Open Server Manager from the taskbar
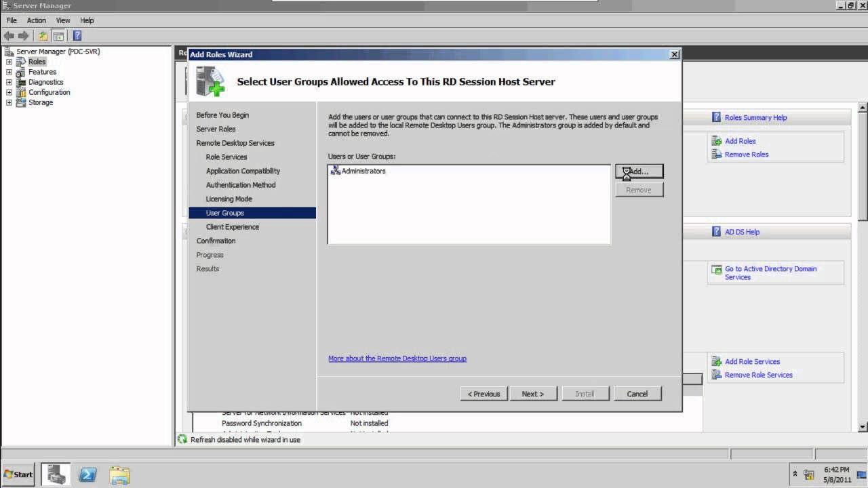The image size is (868, 488). click(57, 474)
